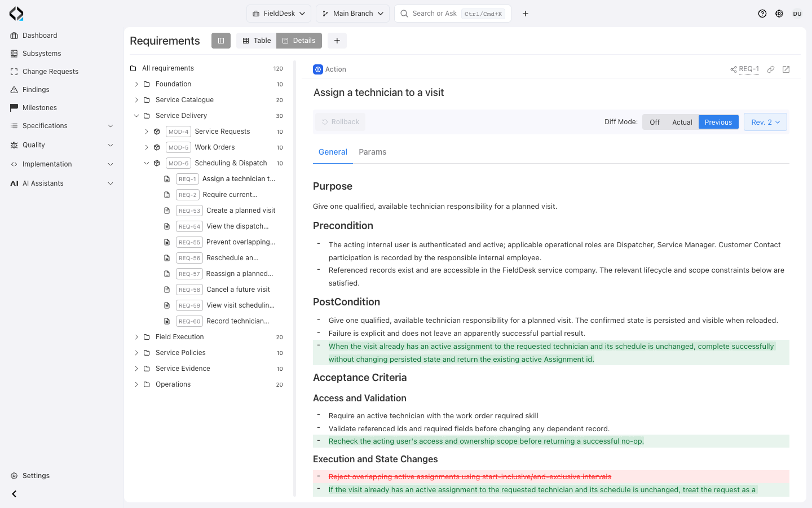Click the MOD-4 module cube icon
This screenshot has height=508, width=812.
(x=157, y=132)
